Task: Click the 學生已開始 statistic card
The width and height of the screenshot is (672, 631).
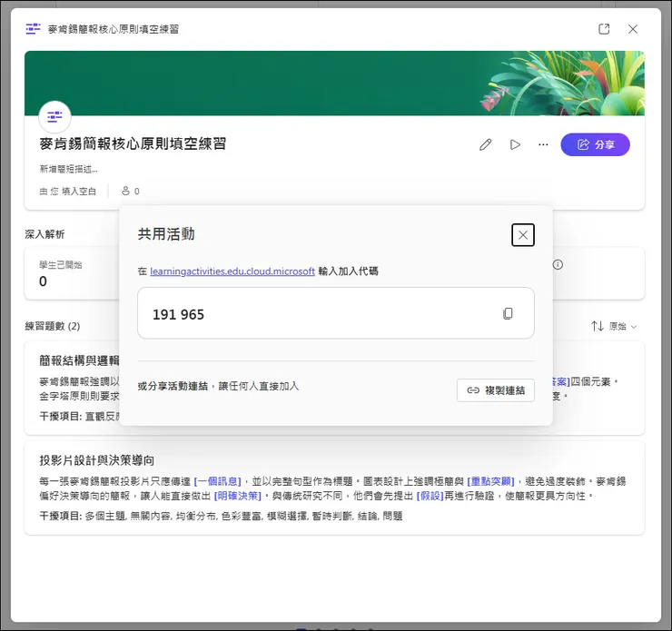Action: [x=72, y=273]
